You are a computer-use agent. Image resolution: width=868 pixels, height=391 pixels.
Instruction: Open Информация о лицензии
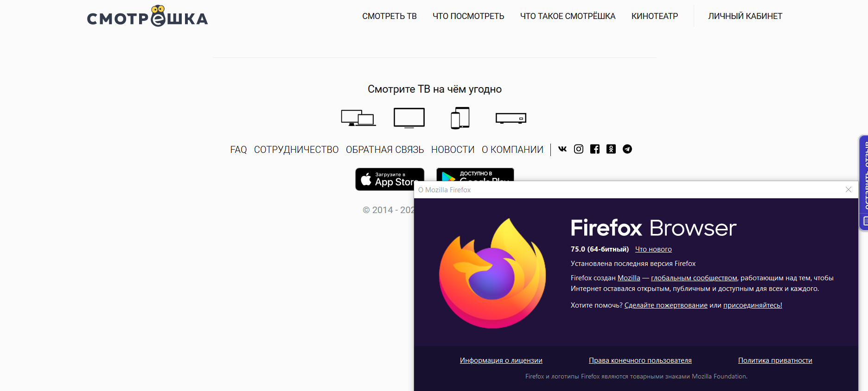click(x=501, y=360)
